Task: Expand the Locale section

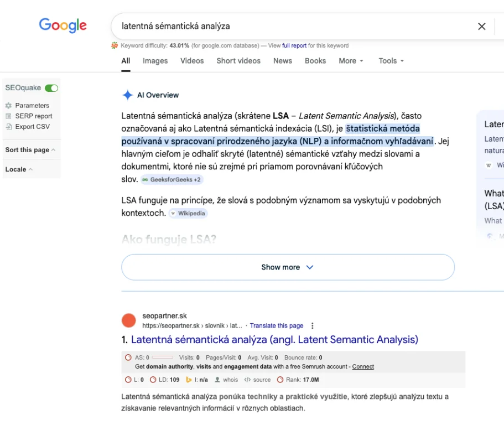Action: tap(19, 169)
